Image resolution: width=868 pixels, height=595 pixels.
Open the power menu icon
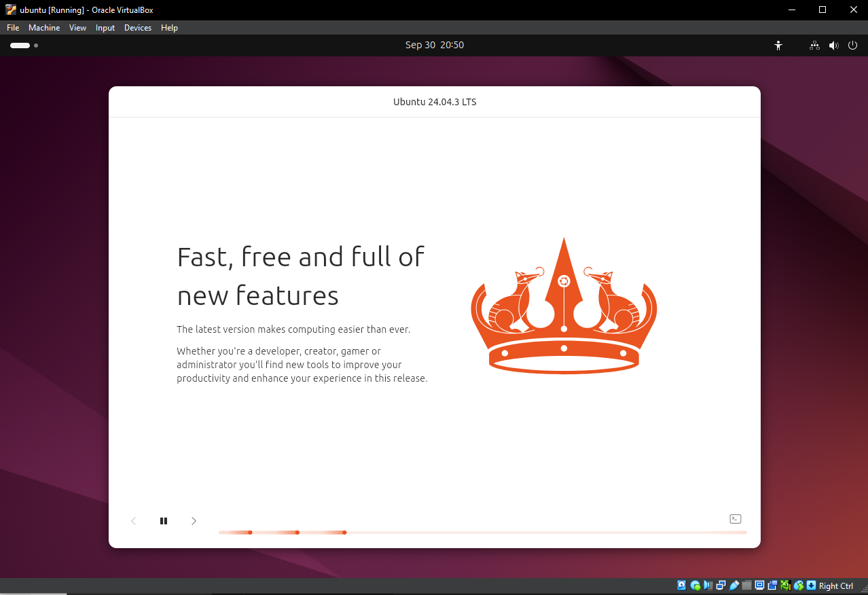click(853, 46)
